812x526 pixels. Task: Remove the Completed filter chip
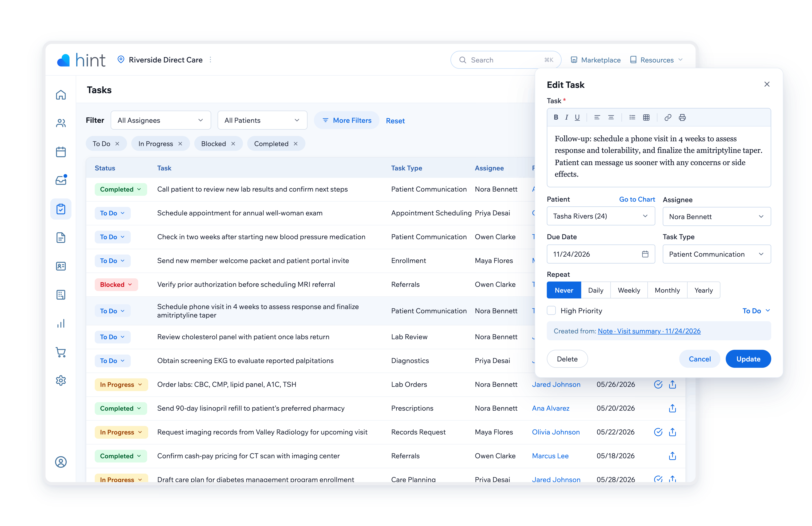click(x=296, y=144)
